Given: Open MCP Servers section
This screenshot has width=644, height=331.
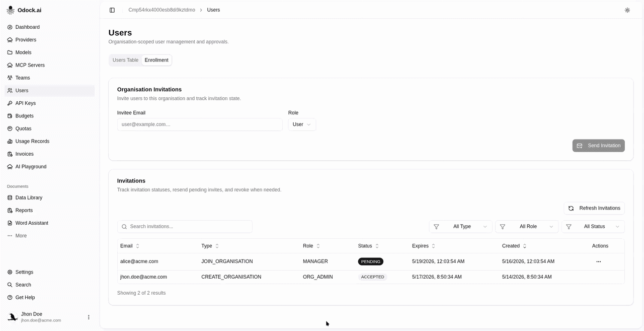Looking at the screenshot, I should [x=49, y=65].
